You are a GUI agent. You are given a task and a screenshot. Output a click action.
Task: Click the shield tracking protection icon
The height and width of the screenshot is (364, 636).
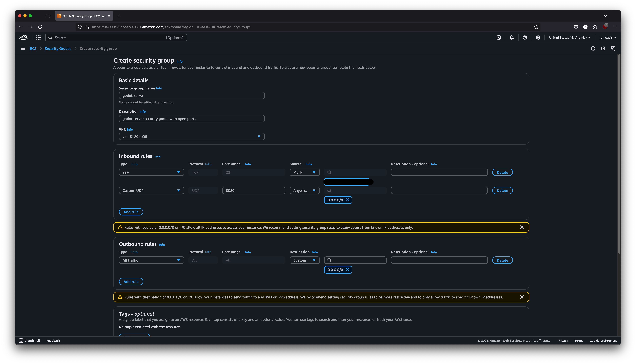tap(80, 27)
